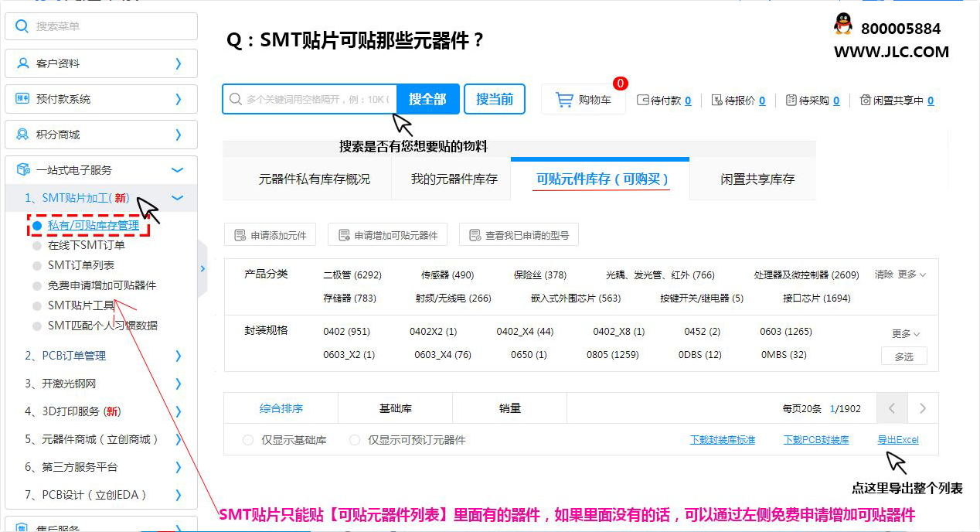Expand 更多 in 产品分类 row
The height and width of the screenshot is (532, 980).
tap(911, 275)
